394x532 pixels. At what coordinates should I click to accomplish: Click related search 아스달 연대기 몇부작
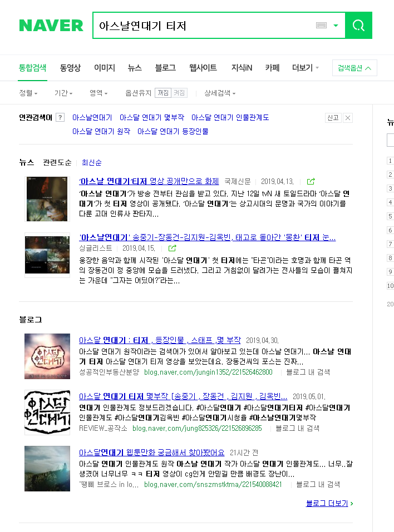click(x=152, y=117)
